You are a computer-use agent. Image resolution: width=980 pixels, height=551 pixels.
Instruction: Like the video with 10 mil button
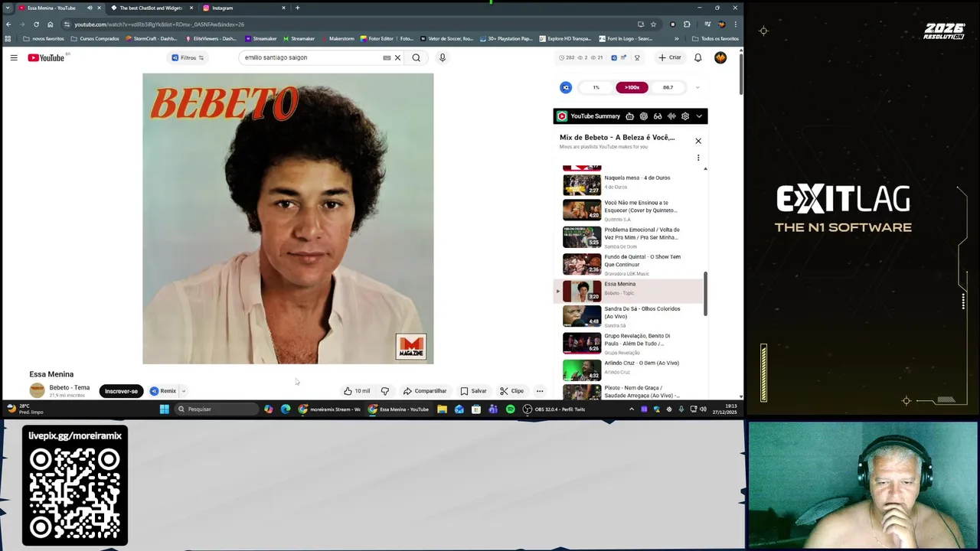[357, 391]
